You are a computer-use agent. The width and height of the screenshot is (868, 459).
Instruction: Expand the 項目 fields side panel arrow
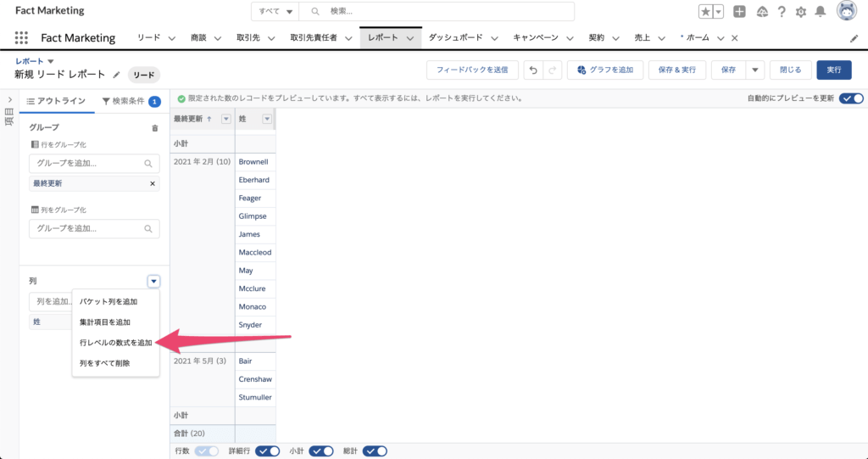10,100
